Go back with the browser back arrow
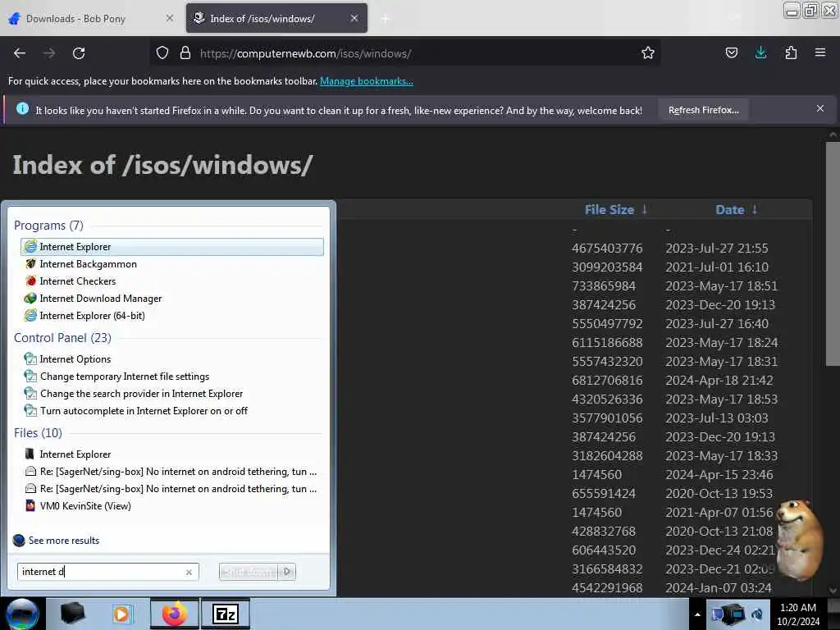The image size is (840, 630). point(20,53)
